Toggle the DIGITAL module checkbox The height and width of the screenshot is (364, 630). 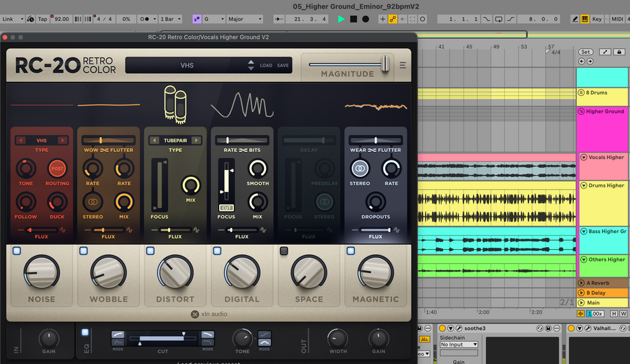(x=217, y=251)
